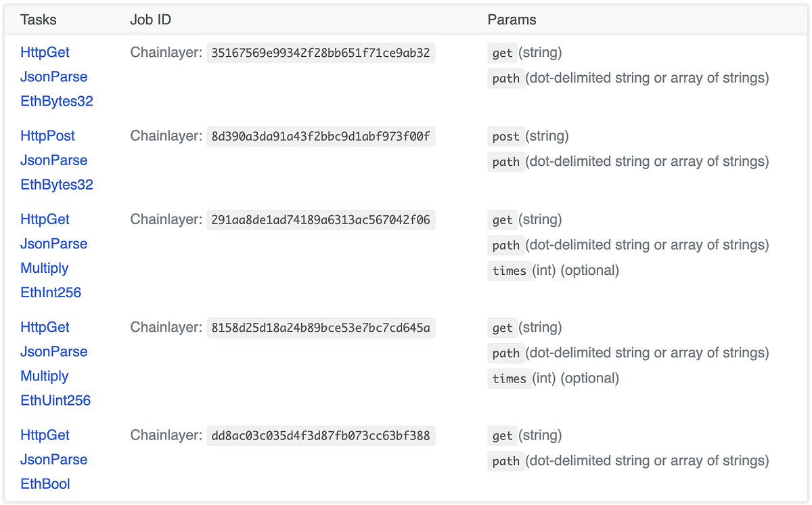Click the first row's HttpGet link
812x505 pixels.
coord(45,52)
